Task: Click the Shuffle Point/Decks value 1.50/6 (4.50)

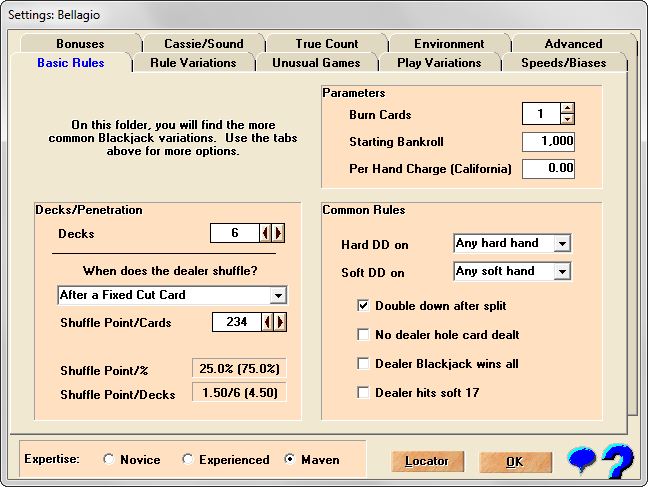Action: 239,392
